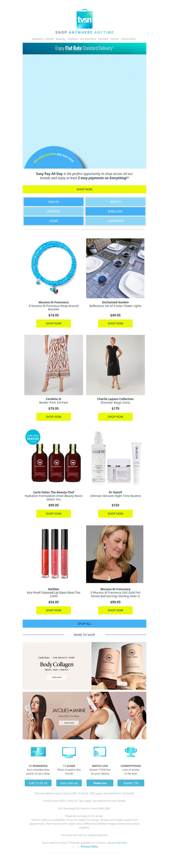This screenshot has height=868, width=169.
Task: Open the Body Collagen promo banner
Action: (x=84, y=666)
